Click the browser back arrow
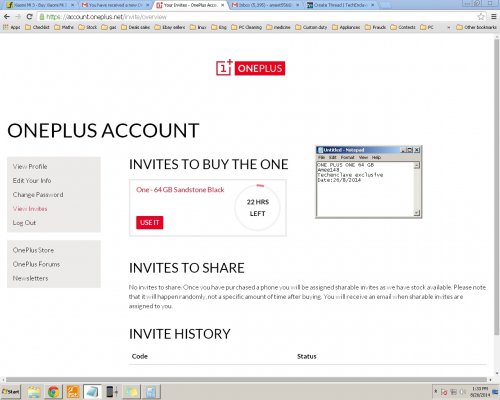This screenshot has height=400, width=500. pyautogui.click(x=7, y=17)
